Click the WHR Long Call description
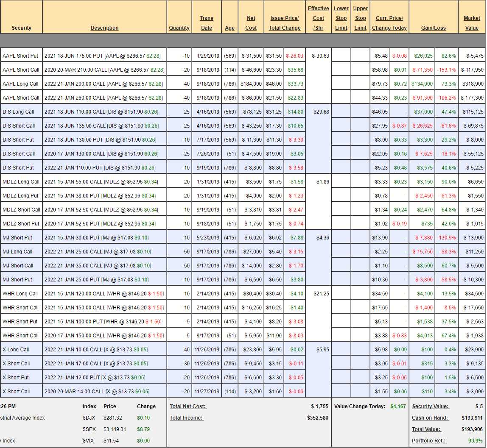 coord(104,294)
